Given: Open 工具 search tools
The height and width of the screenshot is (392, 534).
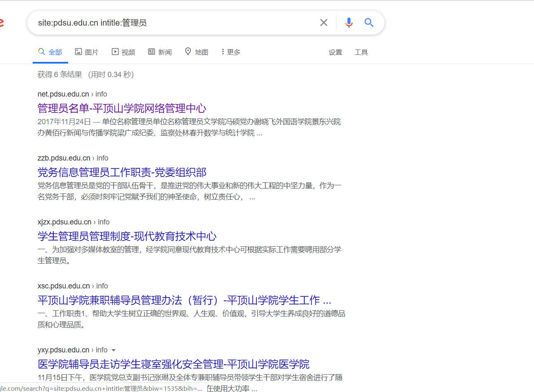Looking at the screenshot, I should click(x=361, y=52).
